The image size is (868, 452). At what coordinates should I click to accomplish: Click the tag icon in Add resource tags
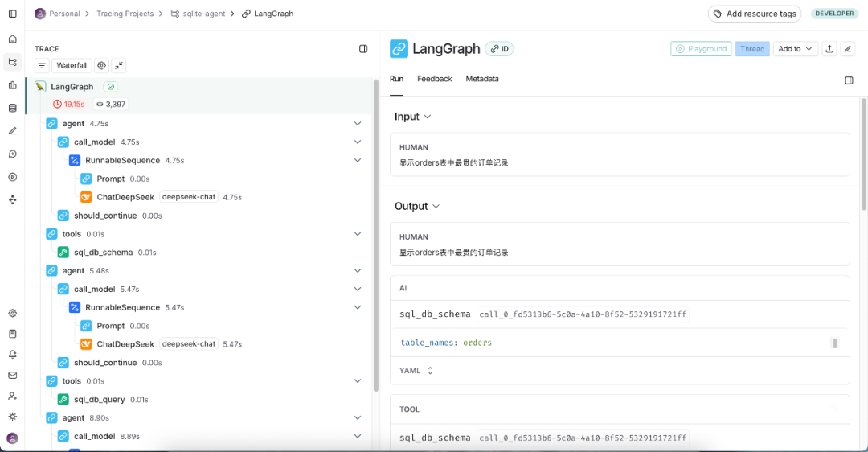718,14
